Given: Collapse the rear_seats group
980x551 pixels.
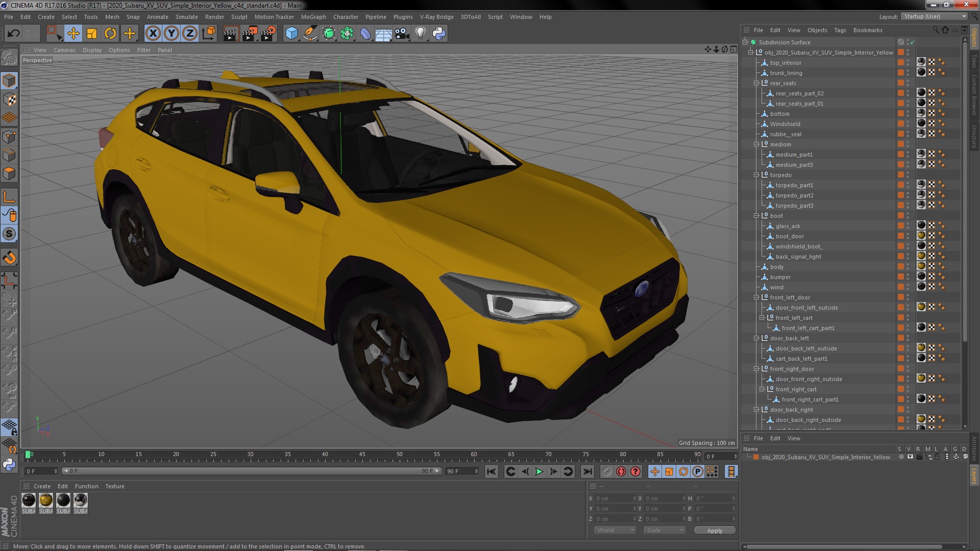Looking at the screenshot, I should point(756,83).
